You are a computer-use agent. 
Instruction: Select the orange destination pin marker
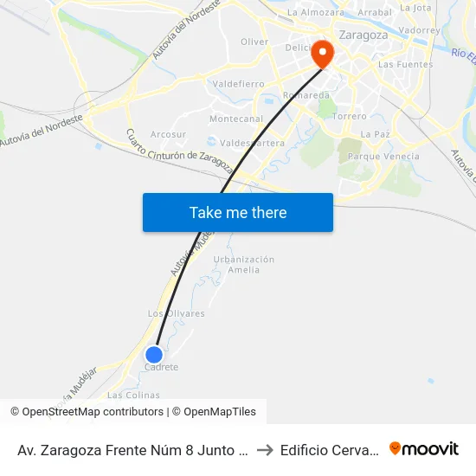[x=323, y=55]
